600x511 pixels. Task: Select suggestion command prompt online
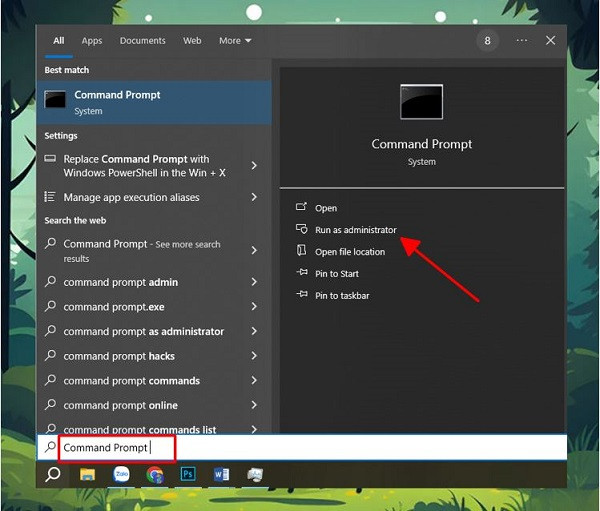tap(121, 405)
